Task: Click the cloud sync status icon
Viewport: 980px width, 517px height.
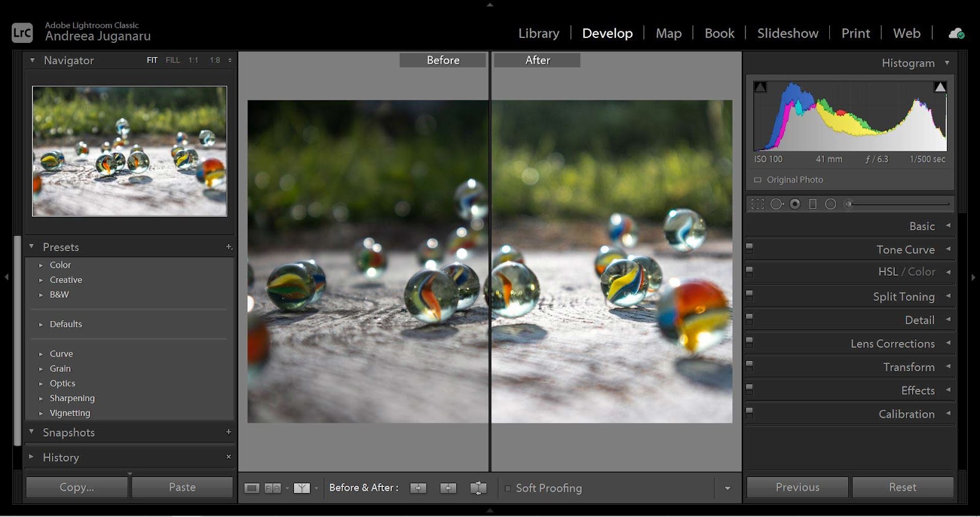Action: [956, 34]
